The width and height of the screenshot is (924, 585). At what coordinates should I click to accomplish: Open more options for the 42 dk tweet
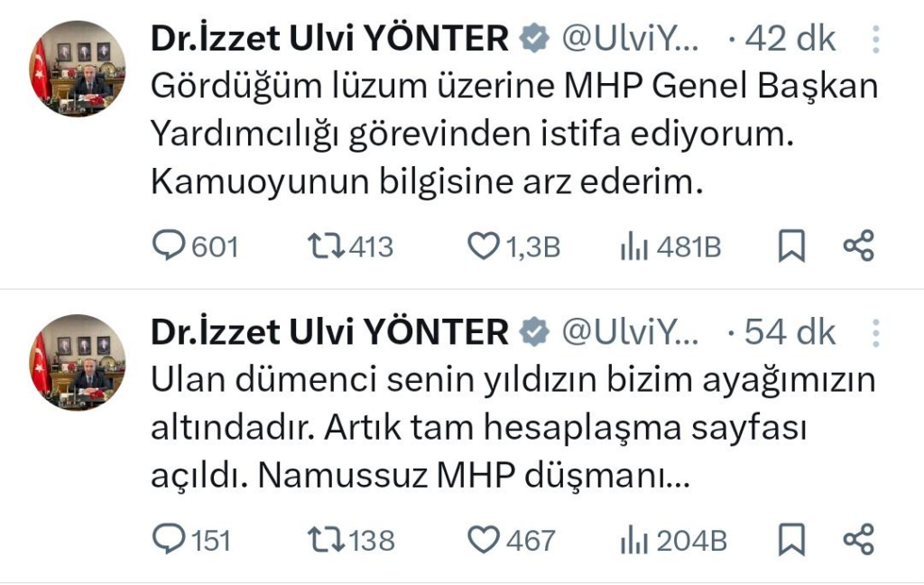873,39
